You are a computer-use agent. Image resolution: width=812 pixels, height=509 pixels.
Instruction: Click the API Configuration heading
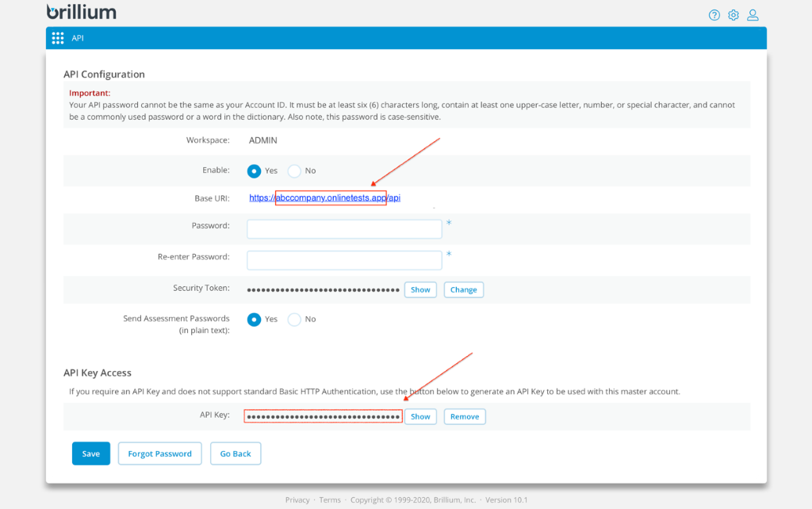click(x=104, y=74)
